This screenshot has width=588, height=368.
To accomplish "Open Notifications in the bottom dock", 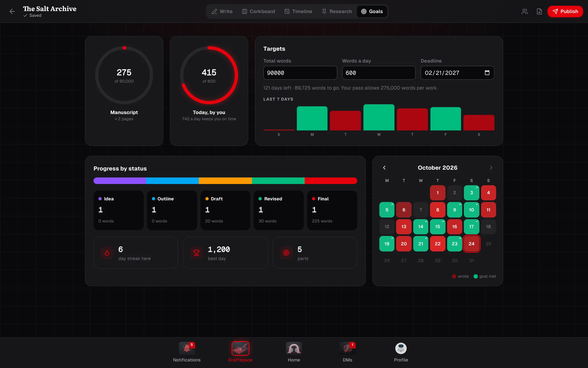I will click(x=187, y=352).
